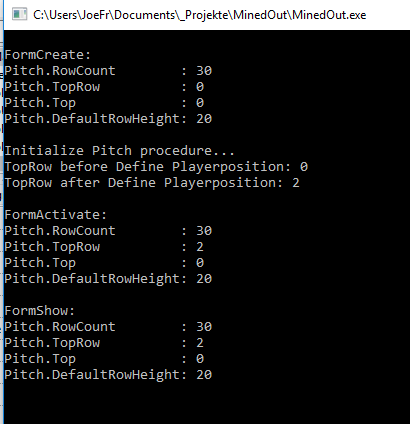Click the MinedOut.exe path in title bar
This screenshot has height=424, width=410.
coord(199,15)
